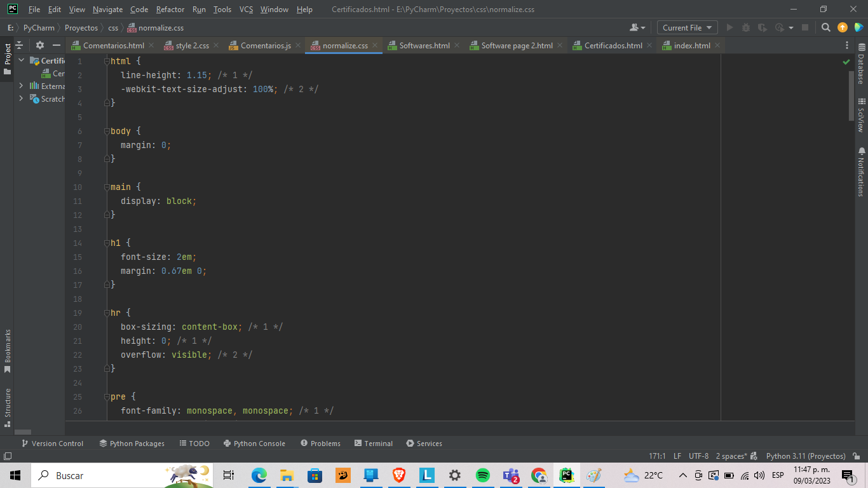Switch to the Softwares.html tab
Viewport: 868px width, 488px height.
[424, 46]
